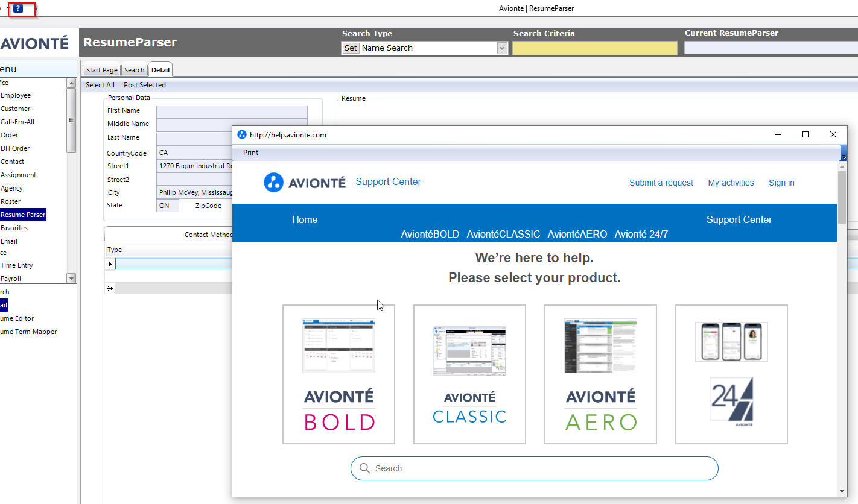
Task: Select the Avionte AERO product card
Action: click(600, 374)
